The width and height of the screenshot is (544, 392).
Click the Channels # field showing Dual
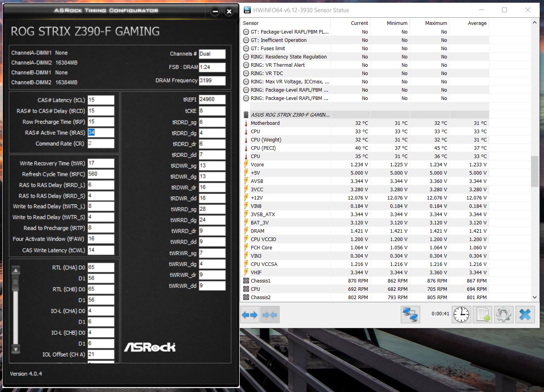(212, 54)
